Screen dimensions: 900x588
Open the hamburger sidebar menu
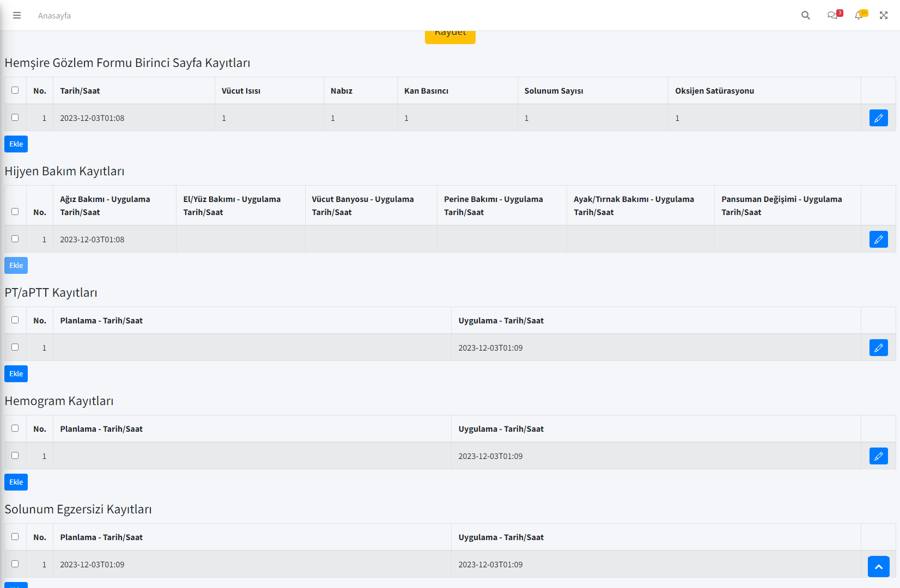(17, 15)
